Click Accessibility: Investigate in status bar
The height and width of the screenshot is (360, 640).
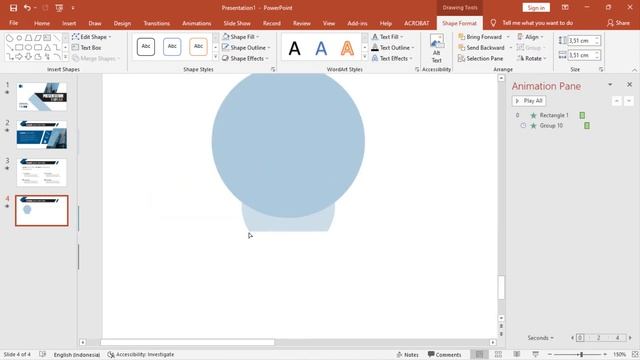140,355
